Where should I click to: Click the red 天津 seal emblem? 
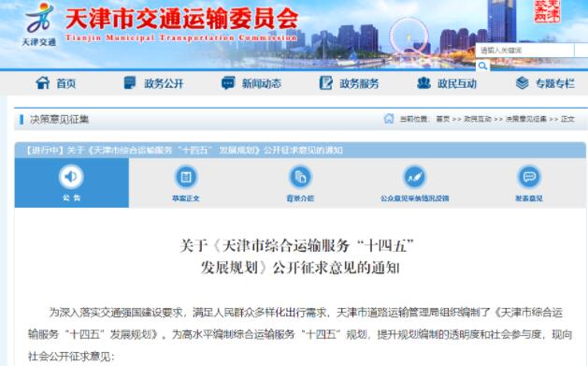coord(547,11)
